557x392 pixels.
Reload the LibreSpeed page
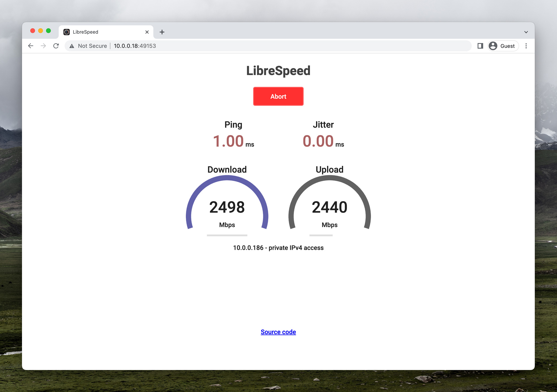click(56, 46)
